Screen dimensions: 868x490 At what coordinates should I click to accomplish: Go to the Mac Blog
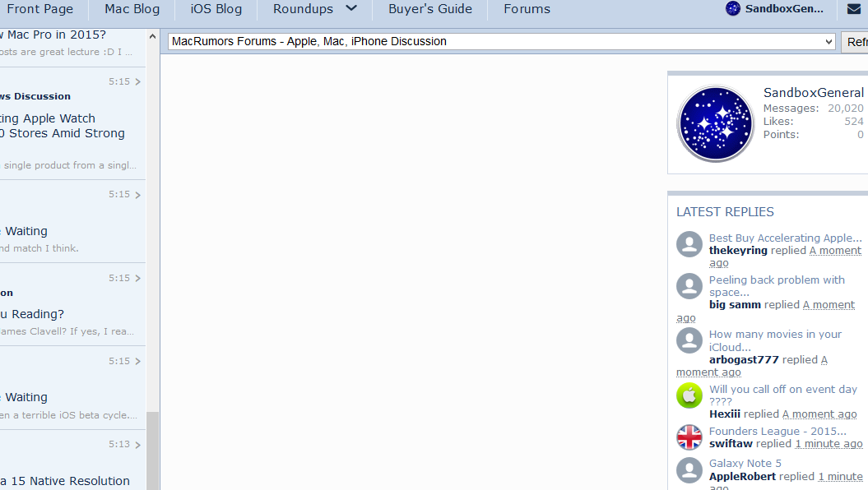[132, 9]
